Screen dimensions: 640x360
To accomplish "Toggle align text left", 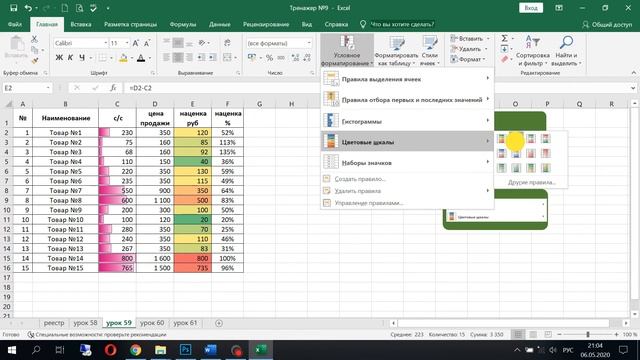I will (x=166, y=58).
